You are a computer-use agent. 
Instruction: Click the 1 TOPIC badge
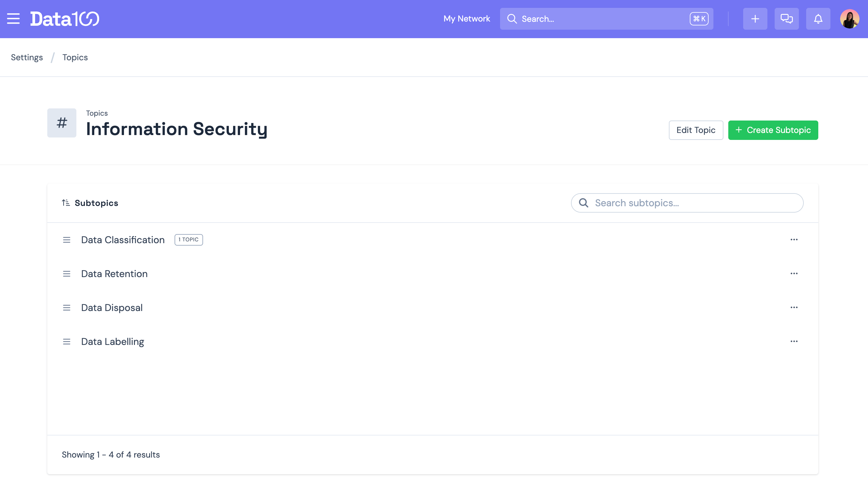coord(189,240)
